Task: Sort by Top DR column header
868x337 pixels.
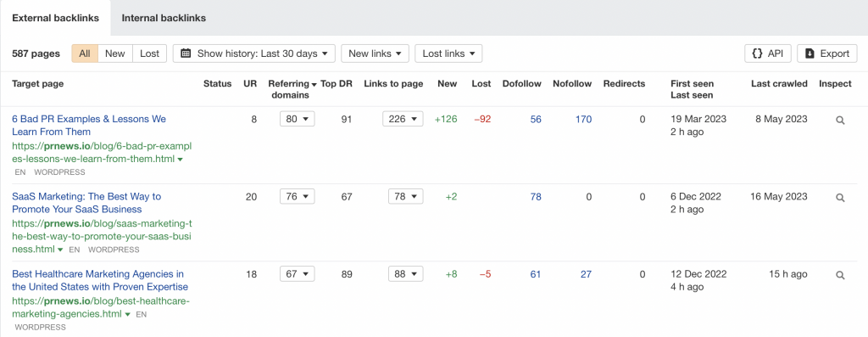Action: (x=337, y=84)
